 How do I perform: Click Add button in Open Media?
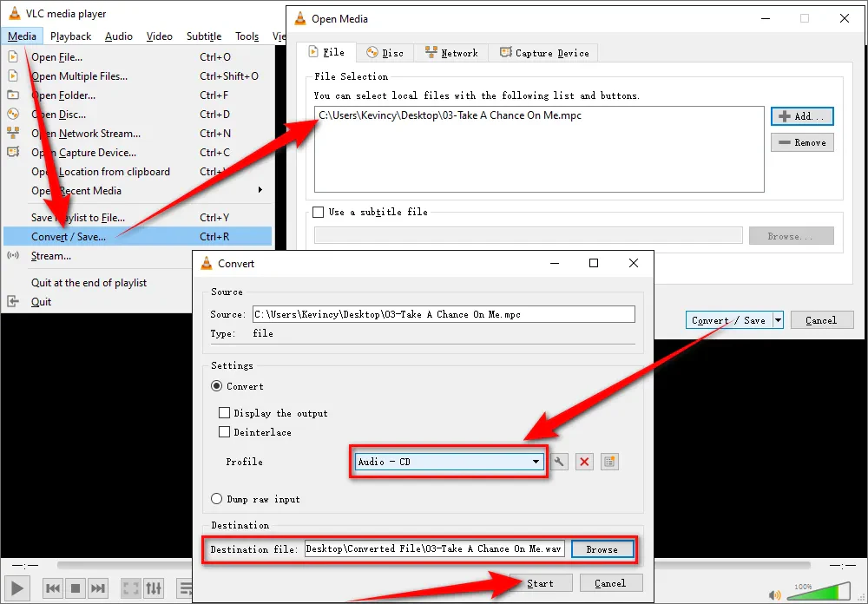pyautogui.click(x=802, y=116)
